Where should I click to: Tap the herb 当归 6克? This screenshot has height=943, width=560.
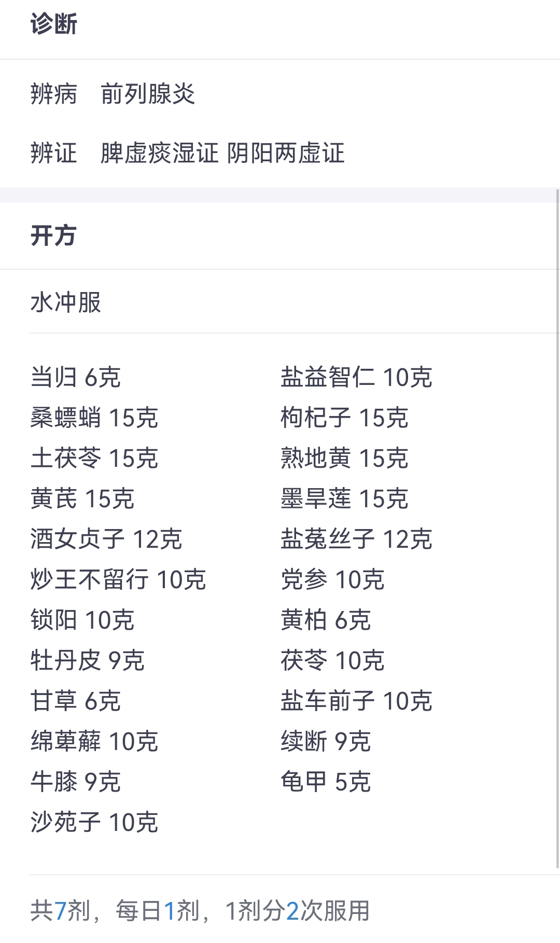[x=76, y=377]
